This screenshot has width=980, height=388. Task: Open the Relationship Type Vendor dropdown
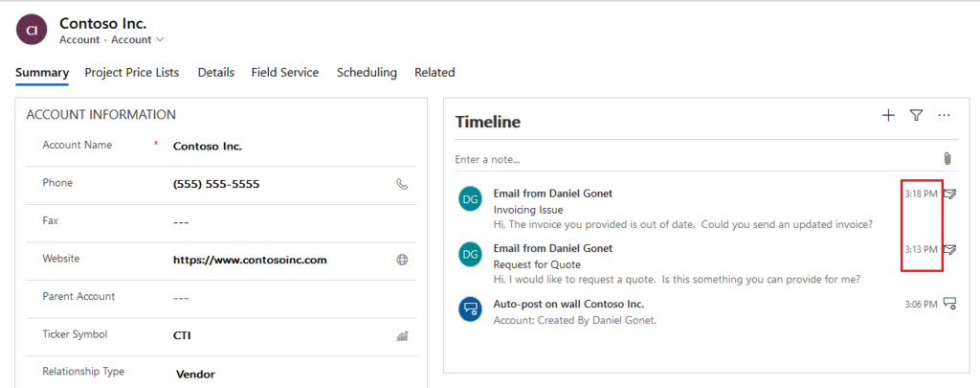coord(195,375)
